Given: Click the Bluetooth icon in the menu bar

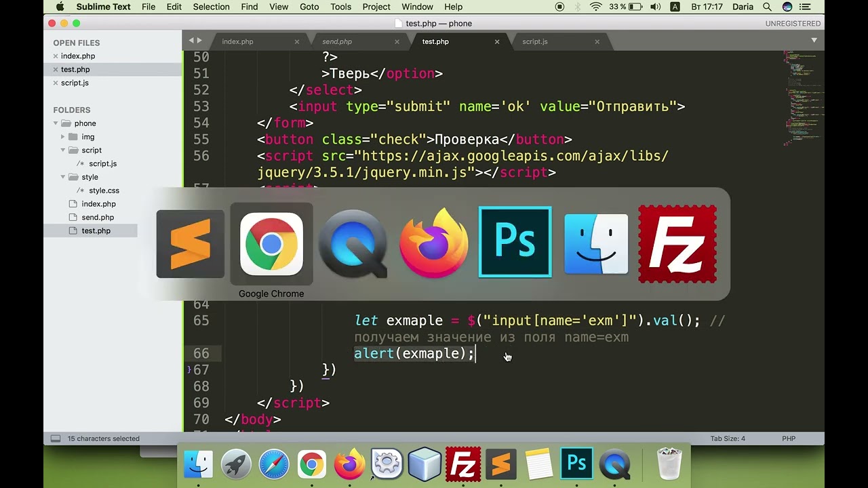Looking at the screenshot, I should pyautogui.click(x=578, y=7).
